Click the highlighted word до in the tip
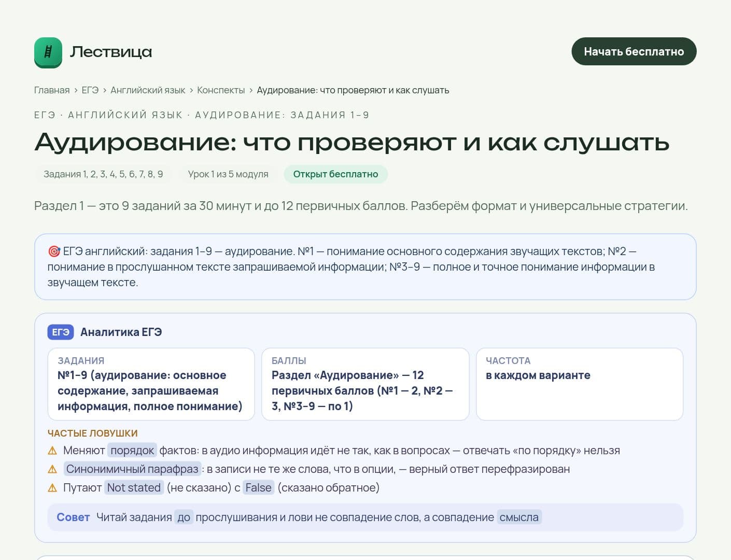Viewport: 731px width, 560px height. tap(184, 517)
